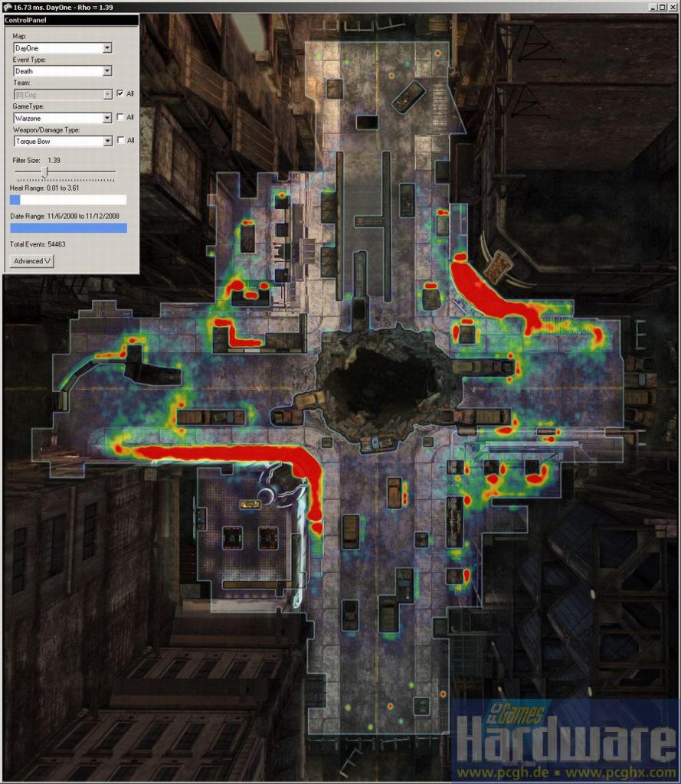
Task: Check the Weapon/Damage Type All checkbox
Action: coord(120,141)
